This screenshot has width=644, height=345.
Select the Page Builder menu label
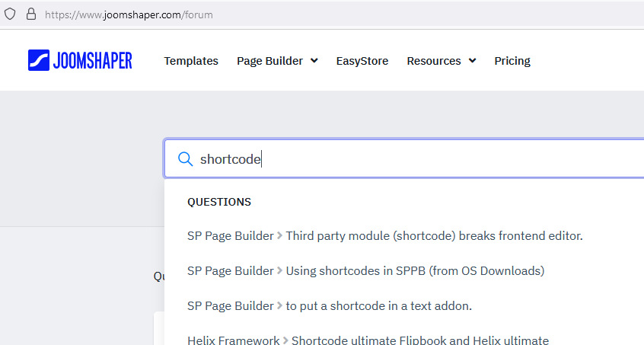click(269, 61)
